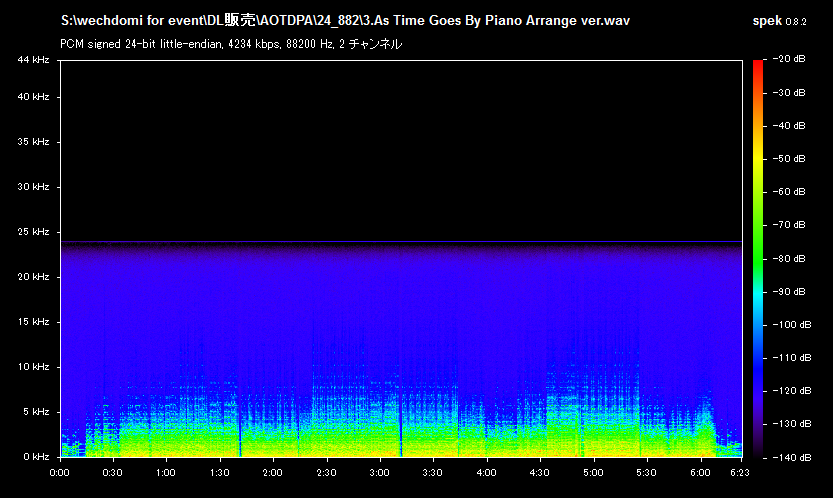The height and width of the screenshot is (498, 833).
Task: Click the -80 dB scale label
Action: coord(789,258)
